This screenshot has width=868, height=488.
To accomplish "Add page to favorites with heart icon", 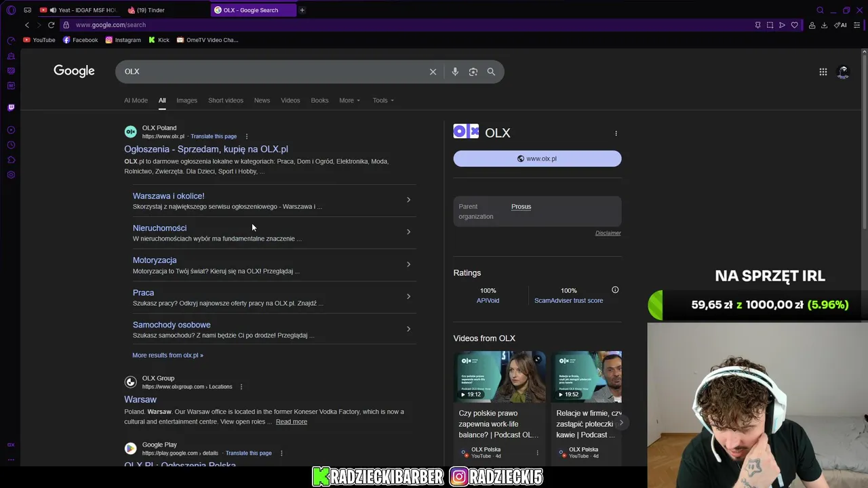I will click(795, 25).
